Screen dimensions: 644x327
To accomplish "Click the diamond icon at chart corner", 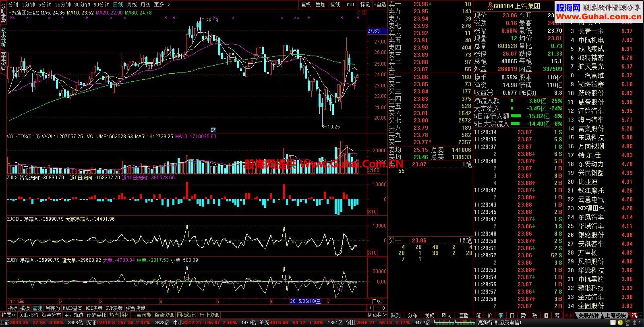I will (358, 13).
